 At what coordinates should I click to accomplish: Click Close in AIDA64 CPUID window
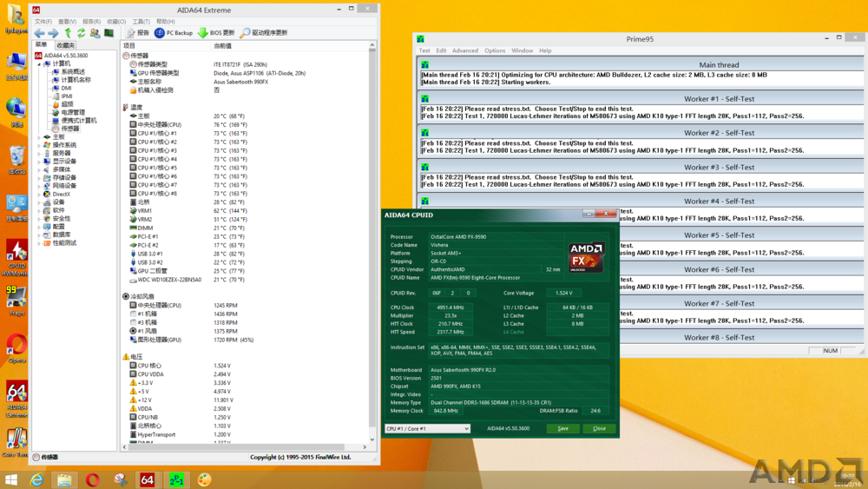click(599, 429)
